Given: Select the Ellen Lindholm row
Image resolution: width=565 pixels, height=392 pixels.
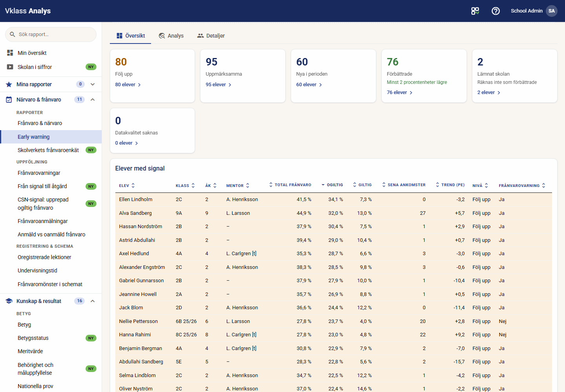Looking at the screenshot, I should pos(334,200).
